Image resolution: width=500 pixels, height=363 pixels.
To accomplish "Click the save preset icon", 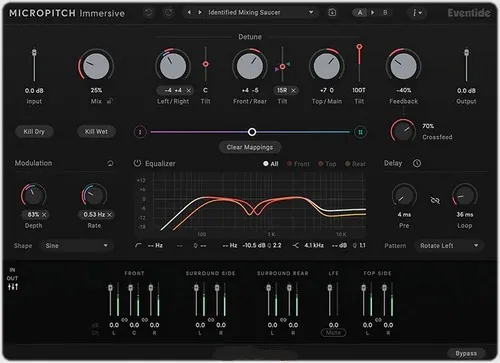I will coord(332,13).
